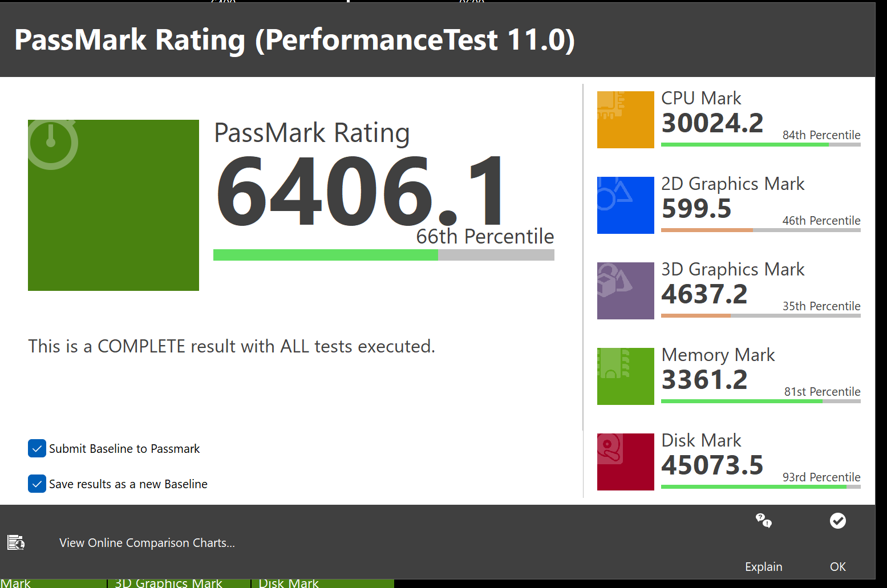This screenshot has width=887, height=588.
Task: Click the 2D Graphics Mark percentile bar
Action: point(761,230)
